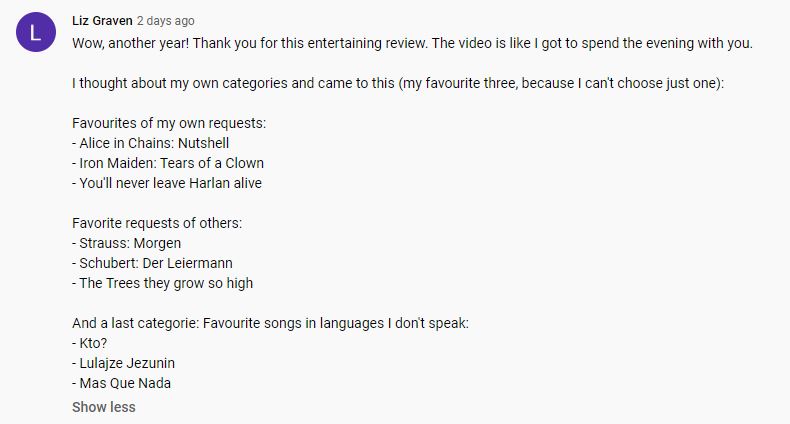Click the "Favourites of my own requests" heading
The width and height of the screenshot is (790, 424).
tap(169, 123)
